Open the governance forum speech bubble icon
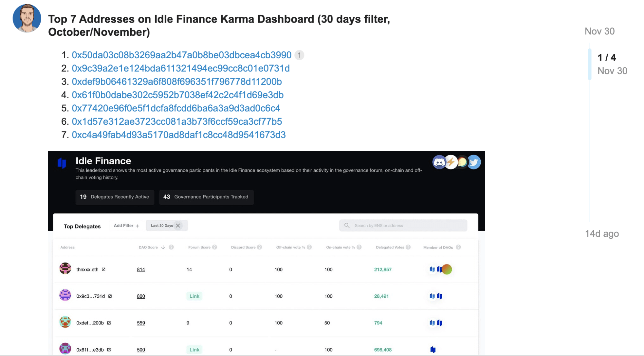This screenshot has height=356, width=644. pyautogui.click(x=462, y=162)
